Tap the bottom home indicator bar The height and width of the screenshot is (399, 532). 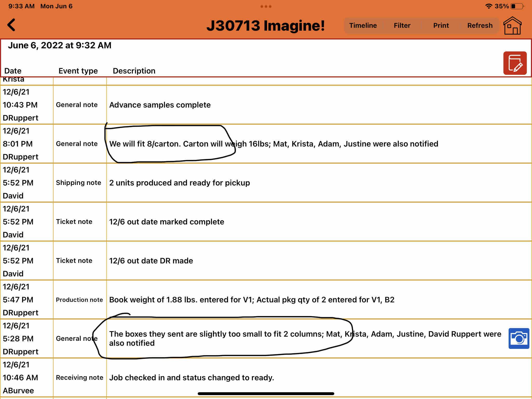[x=266, y=394]
